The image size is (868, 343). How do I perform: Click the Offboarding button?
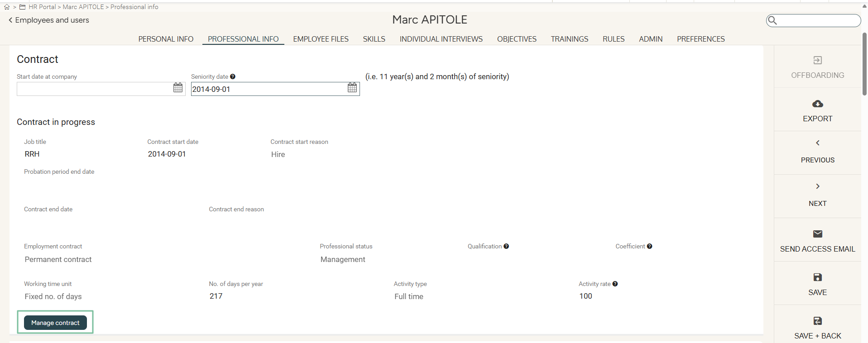(x=817, y=67)
